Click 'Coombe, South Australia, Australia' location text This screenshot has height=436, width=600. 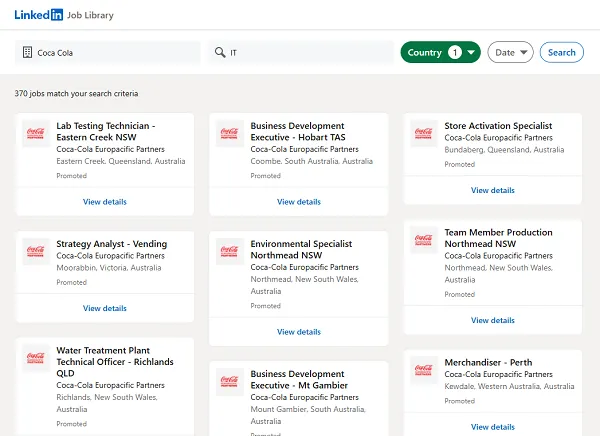[311, 161]
